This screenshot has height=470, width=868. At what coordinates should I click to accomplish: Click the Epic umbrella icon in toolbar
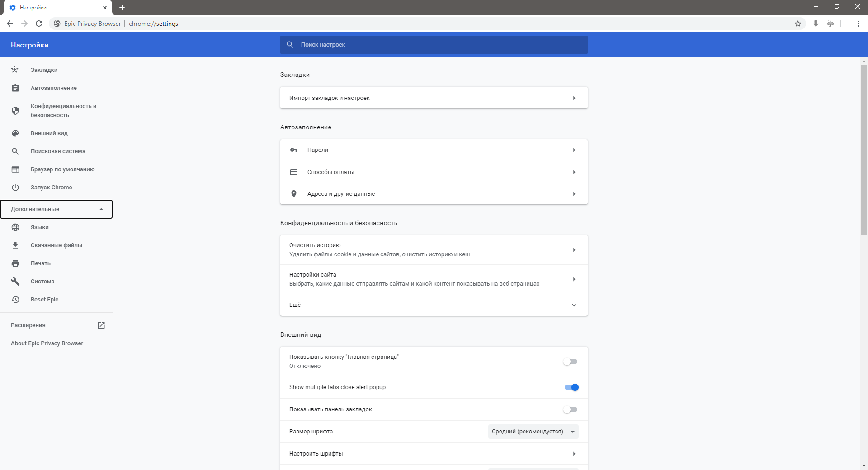pos(830,23)
